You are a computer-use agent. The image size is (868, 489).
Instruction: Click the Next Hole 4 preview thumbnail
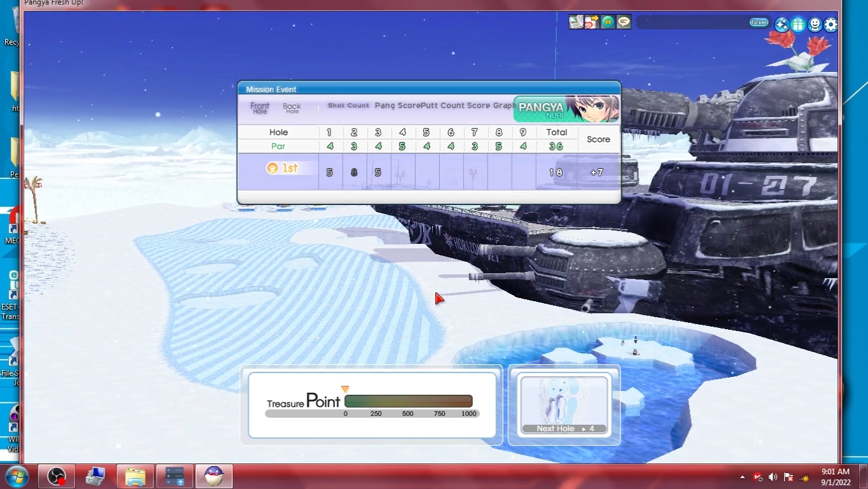pyautogui.click(x=564, y=404)
